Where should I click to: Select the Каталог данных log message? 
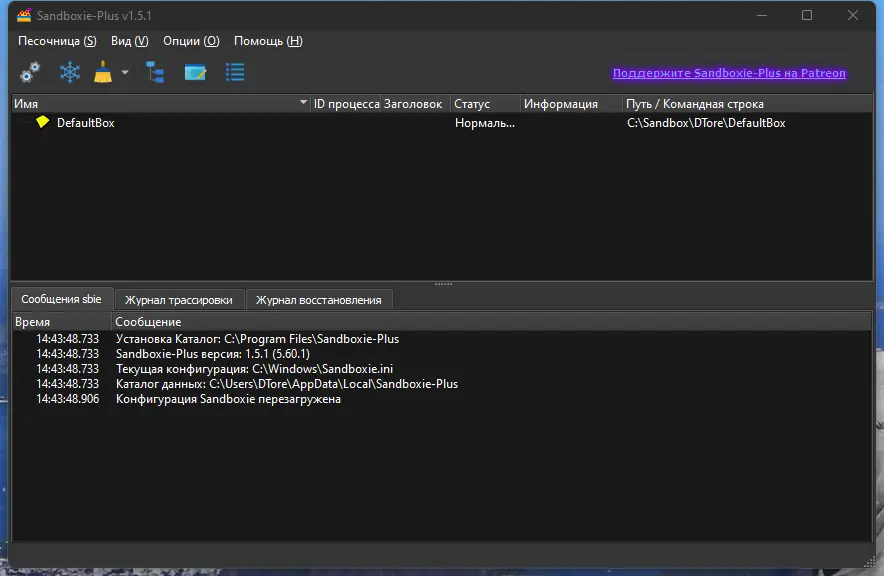[286, 384]
